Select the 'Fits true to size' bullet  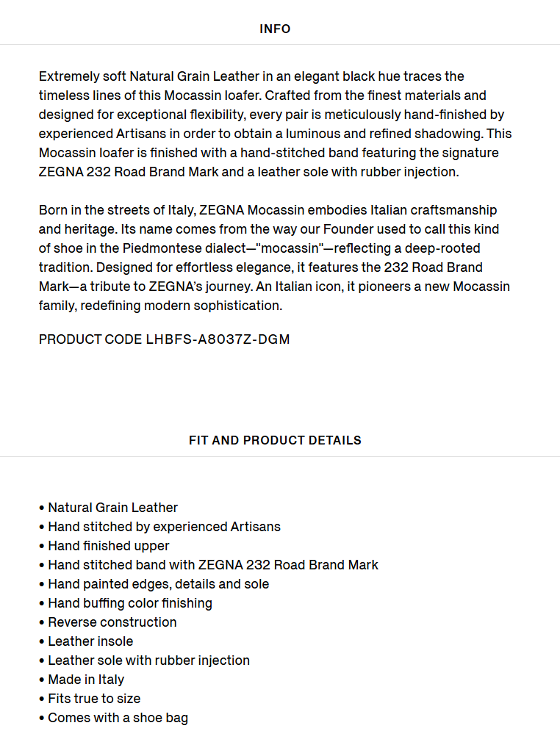[x=90, y=699]
